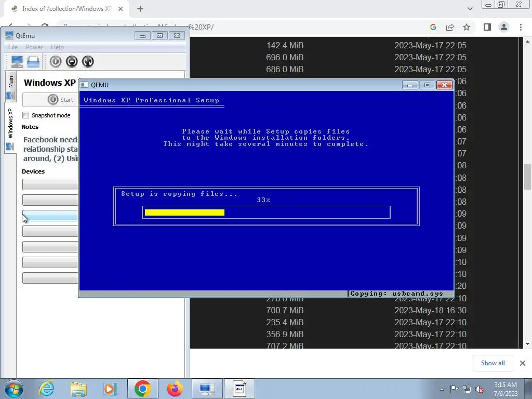Click the Show desktop strip beside the clock

pos(529,389)
